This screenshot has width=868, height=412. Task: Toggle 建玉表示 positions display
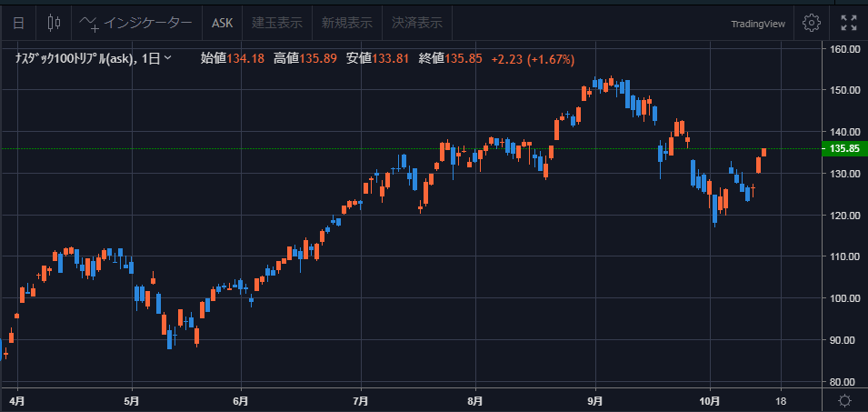[277, 23]
